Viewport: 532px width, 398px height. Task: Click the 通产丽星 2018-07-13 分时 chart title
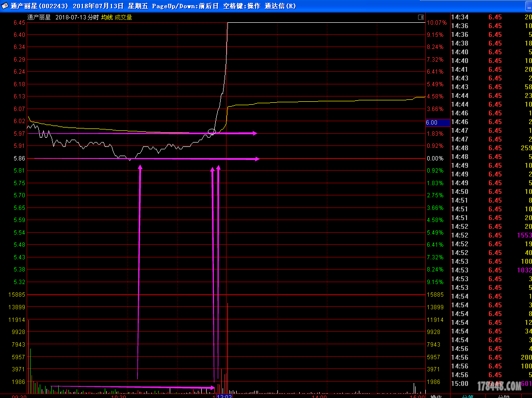[x=63, y=17]
